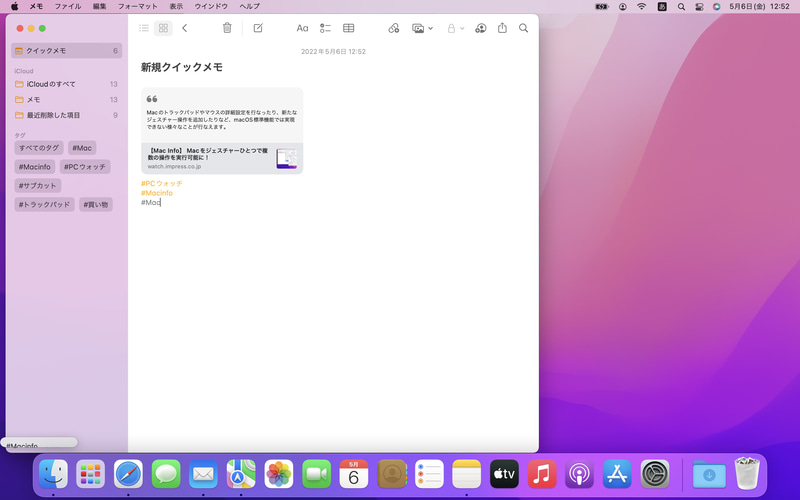Screen dimensions: 800x500
Task: Insert a table via toolbar icon
Action: 348,28
